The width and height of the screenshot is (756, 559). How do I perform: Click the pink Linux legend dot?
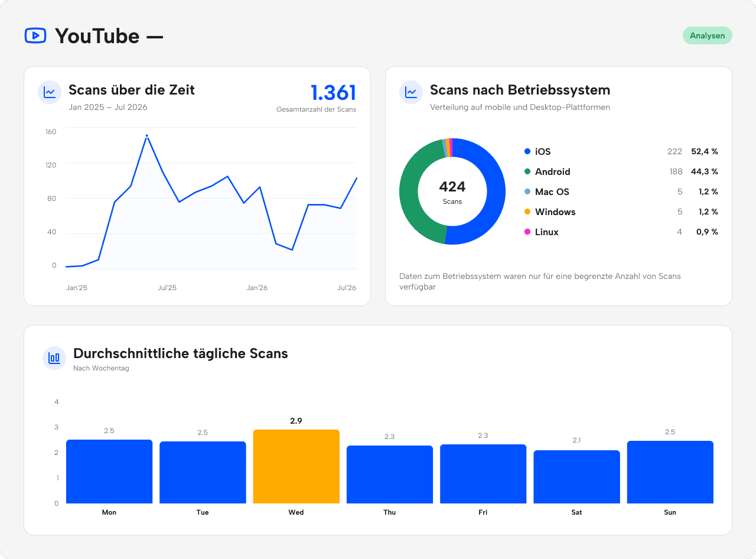point(527,232)
